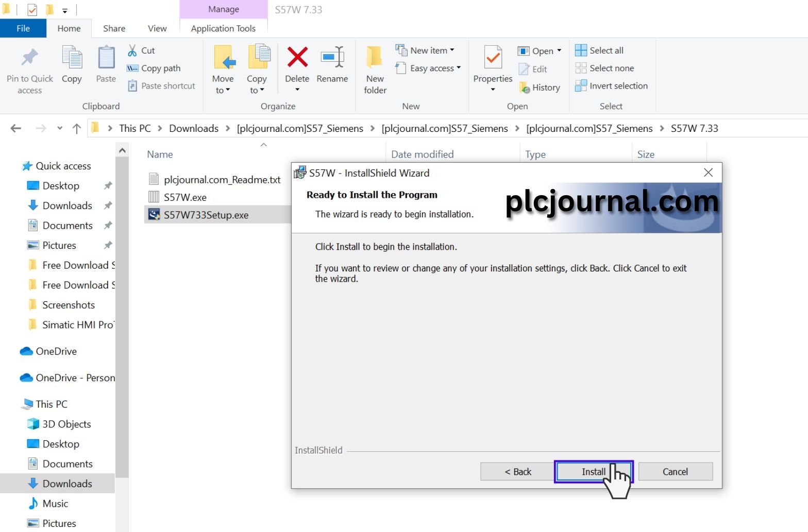Screen dimensions: 808x532
Task: Open Copy to folder menu
Action: (257, 70)
